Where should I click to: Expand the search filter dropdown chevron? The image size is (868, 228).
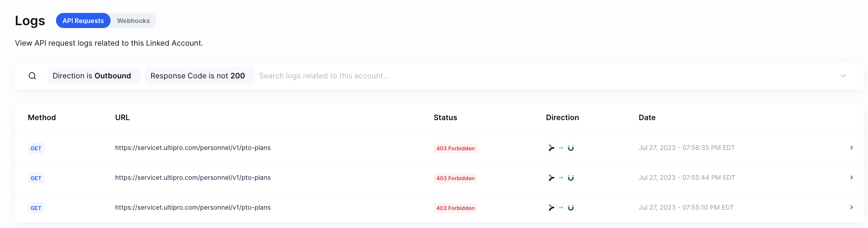843,76
